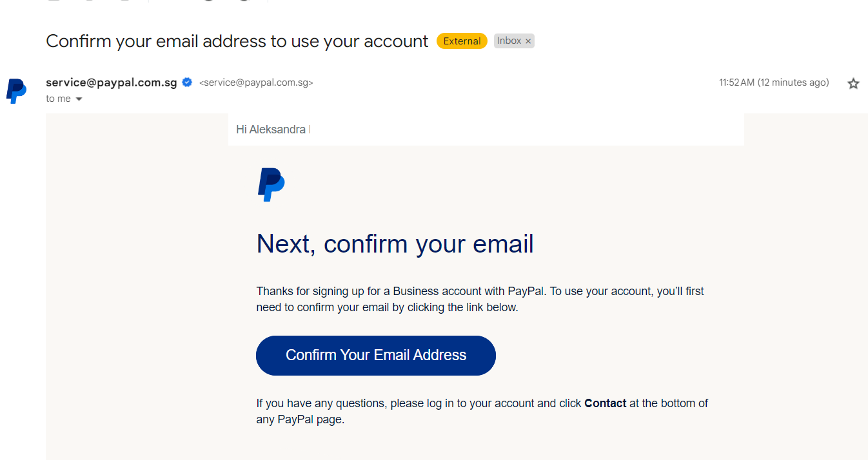Expand recipient details arrow beside "to me"

(x=79, y=99)
